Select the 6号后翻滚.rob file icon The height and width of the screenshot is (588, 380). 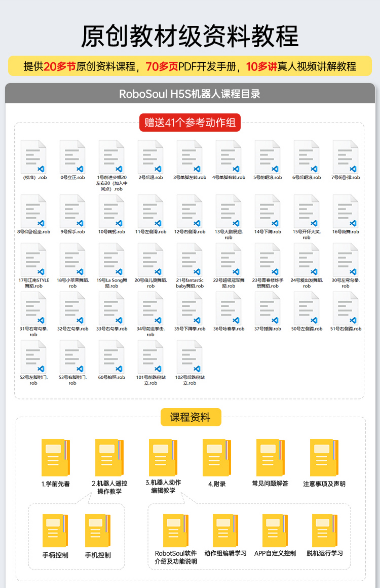[306, 157]
